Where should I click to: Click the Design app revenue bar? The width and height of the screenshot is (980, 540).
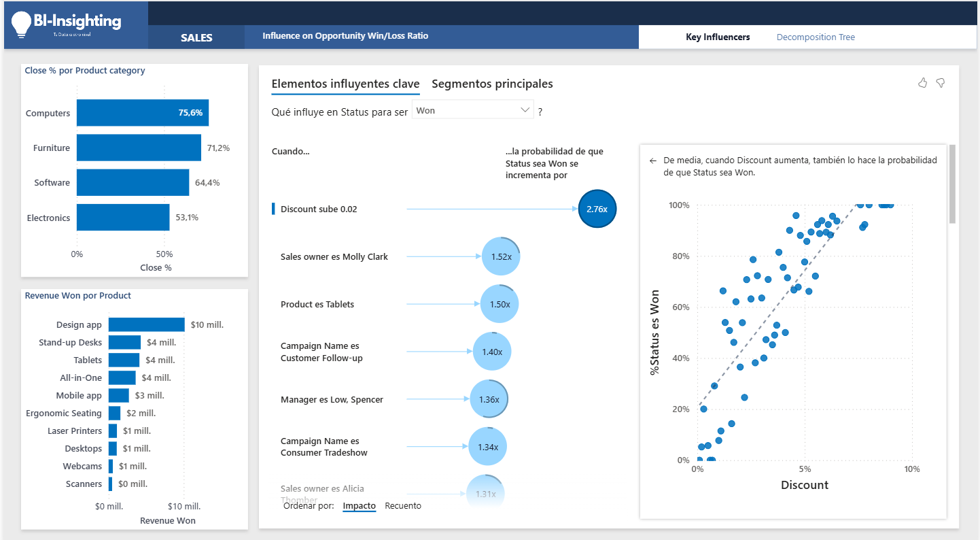pos(146,325)
